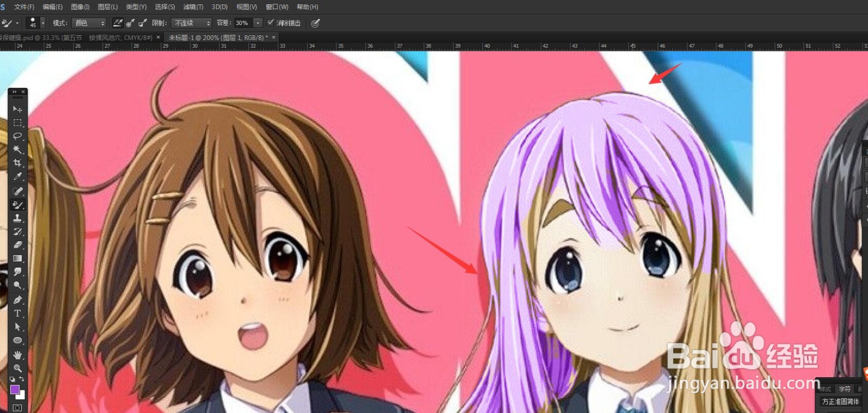Toggle Quick Mask mode

(17, 408)
